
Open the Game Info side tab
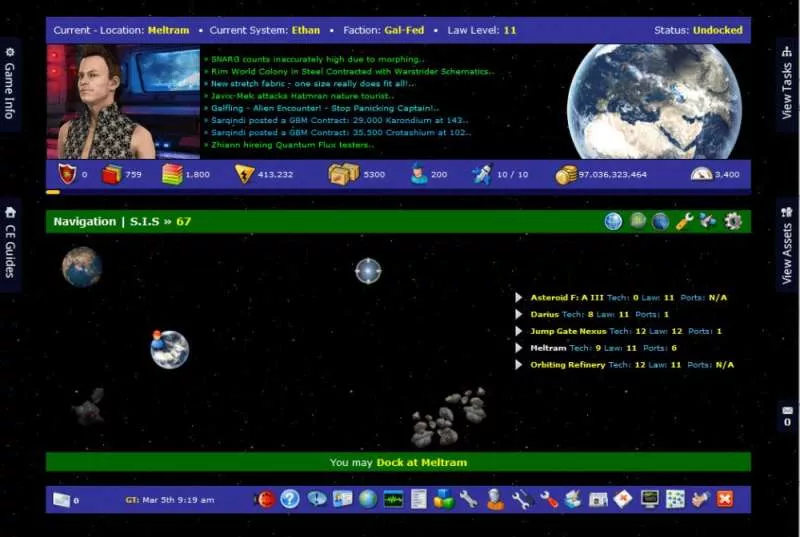pyautogui.click(x=10, y=83)
